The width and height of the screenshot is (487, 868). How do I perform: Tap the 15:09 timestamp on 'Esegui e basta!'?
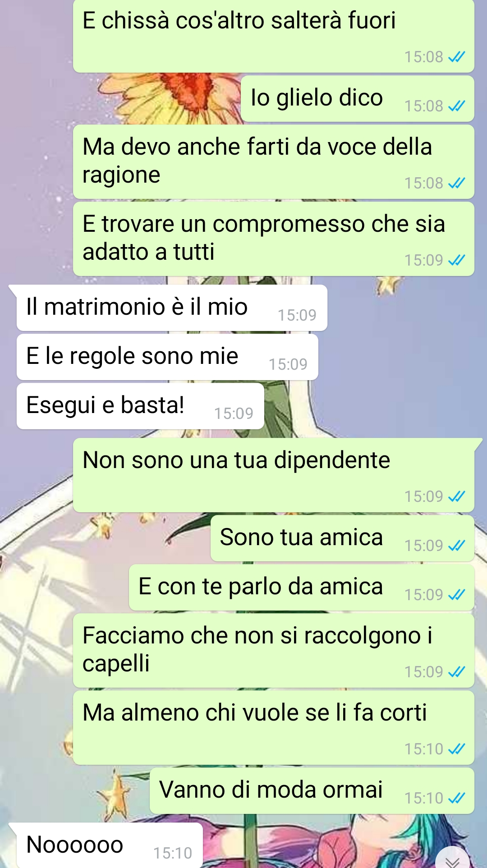234,413
